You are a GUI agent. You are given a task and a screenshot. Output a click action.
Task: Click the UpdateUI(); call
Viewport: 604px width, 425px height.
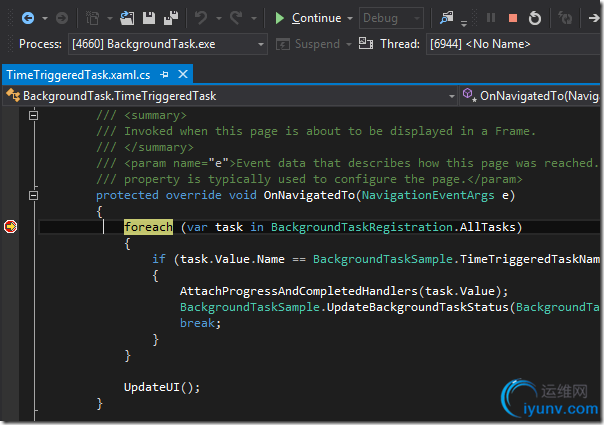coord(162,387)
